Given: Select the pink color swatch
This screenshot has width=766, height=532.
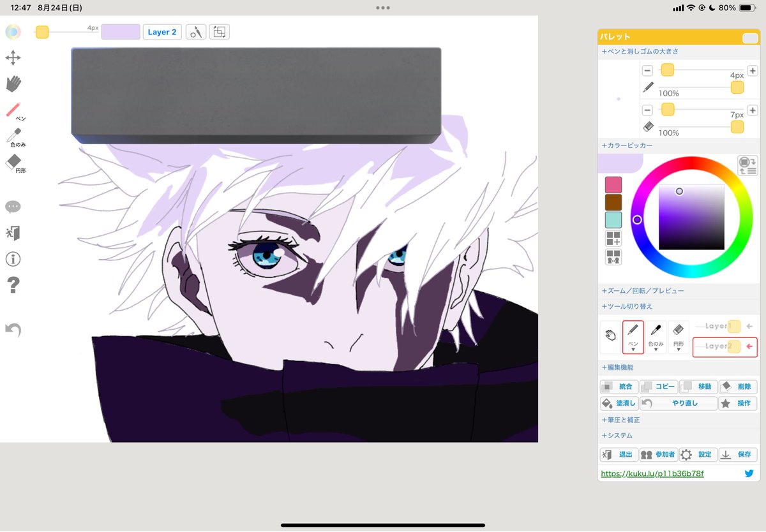Looking at the screenshot, I should (613, 185).
